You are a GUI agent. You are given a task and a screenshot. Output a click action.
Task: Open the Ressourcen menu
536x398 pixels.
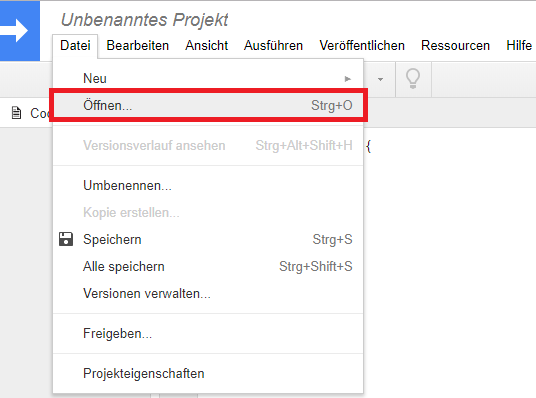click(x=455, y=45)
